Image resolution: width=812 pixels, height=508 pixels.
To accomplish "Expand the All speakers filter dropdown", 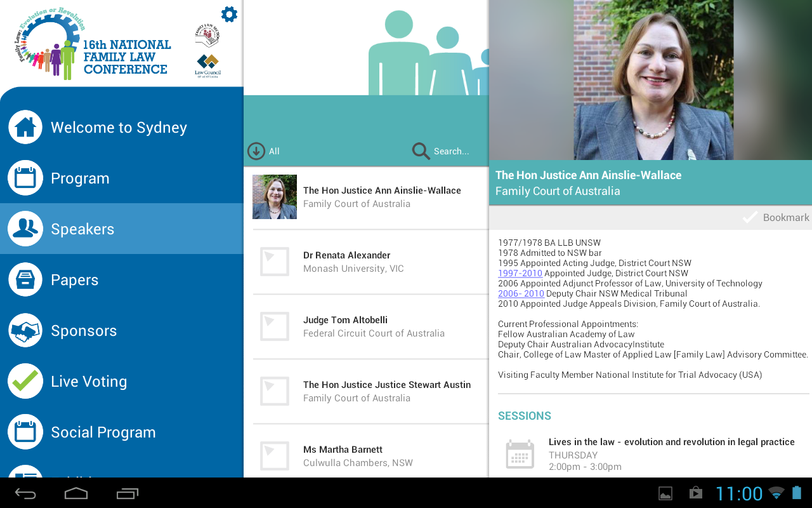I will [264, 151].
